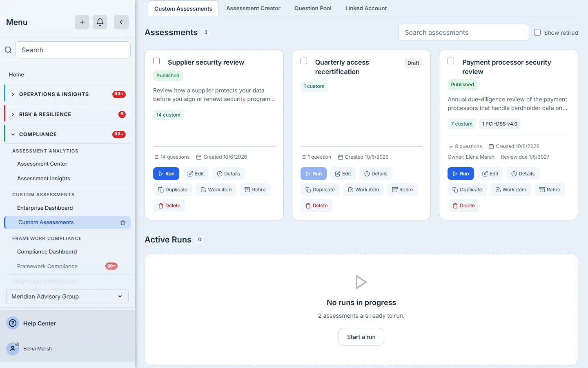Switch to the Question Pool tab
Viewport: 588px width, 368px height.
pyautogui.click(x=313, y=8)
